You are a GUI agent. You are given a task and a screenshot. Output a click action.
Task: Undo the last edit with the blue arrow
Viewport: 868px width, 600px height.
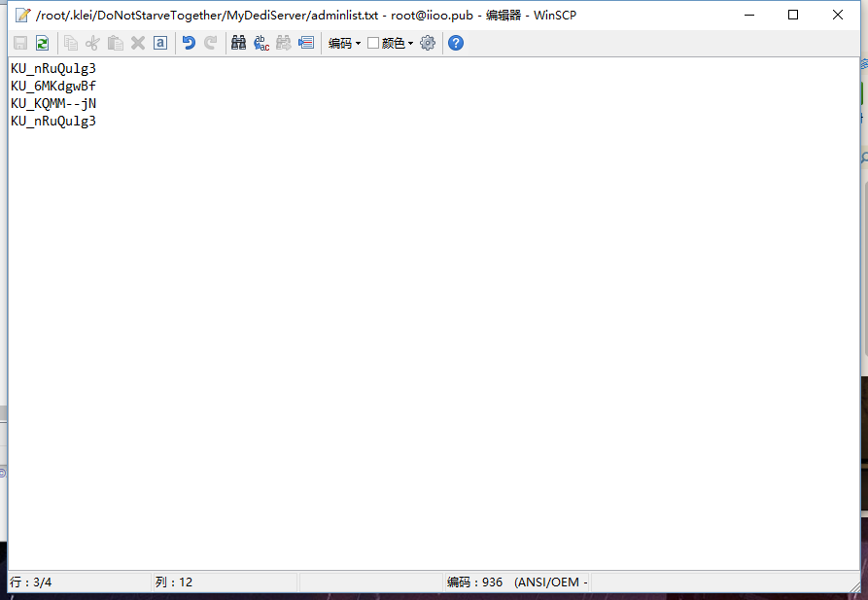tap(189, 43)
